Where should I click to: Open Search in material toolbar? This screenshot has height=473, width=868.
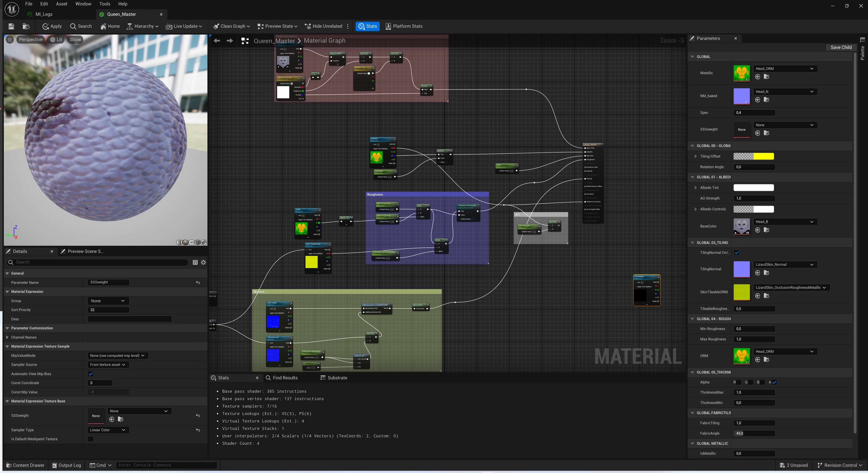80,26
